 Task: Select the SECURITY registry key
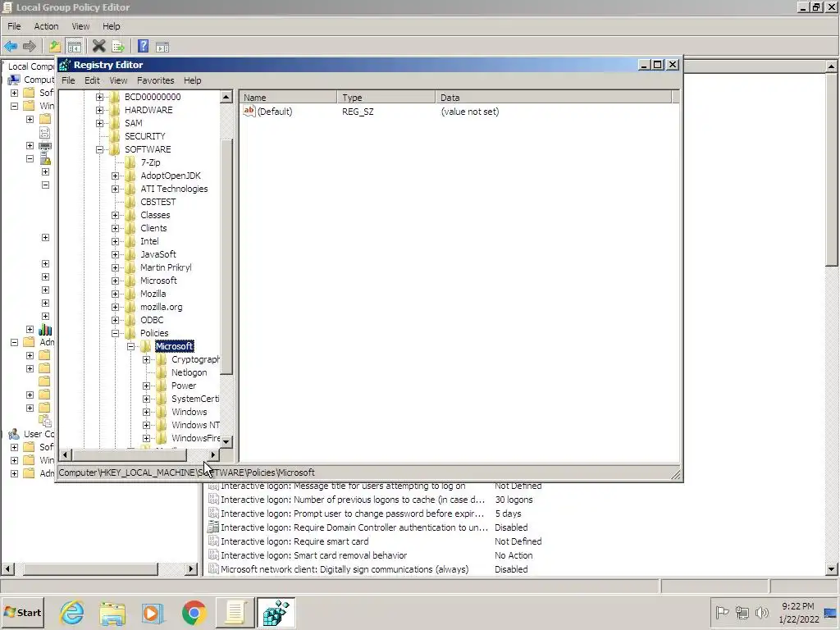(144, 136)
